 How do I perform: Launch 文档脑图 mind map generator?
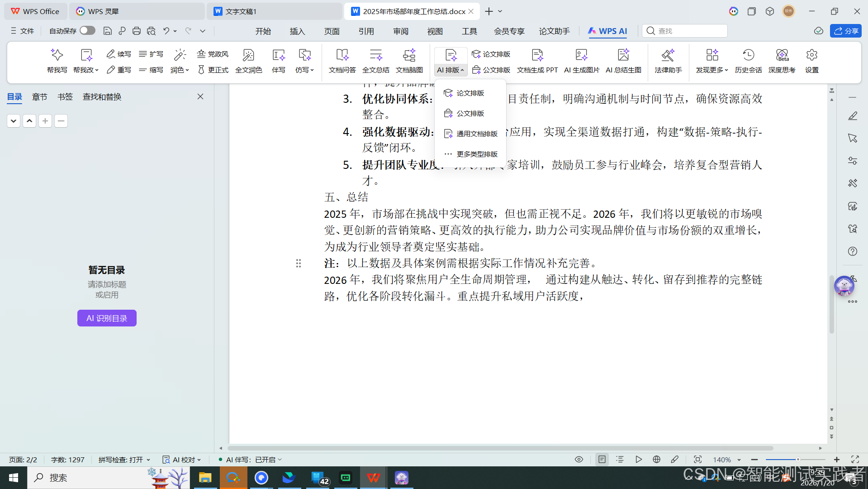coord(409,61)
